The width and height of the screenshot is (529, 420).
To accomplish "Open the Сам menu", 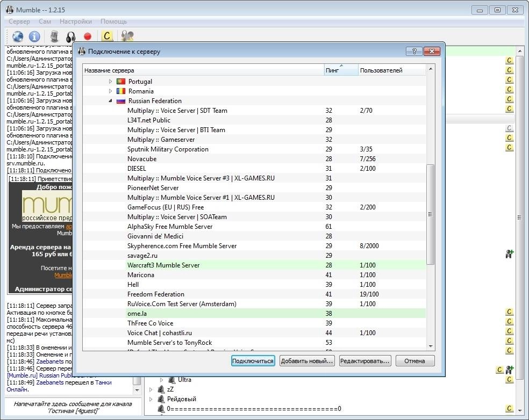I will tap(45, 21).
